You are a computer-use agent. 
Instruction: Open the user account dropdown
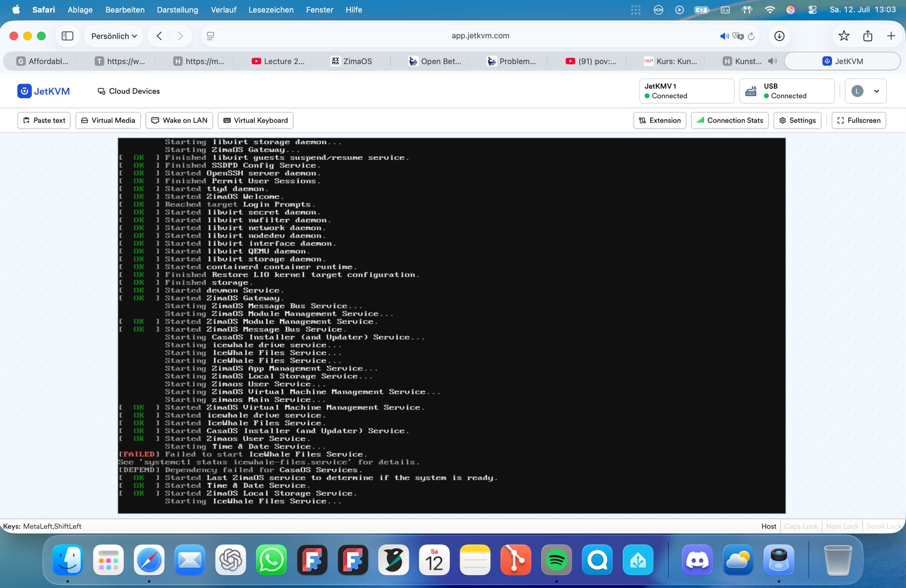coord(865,91)
